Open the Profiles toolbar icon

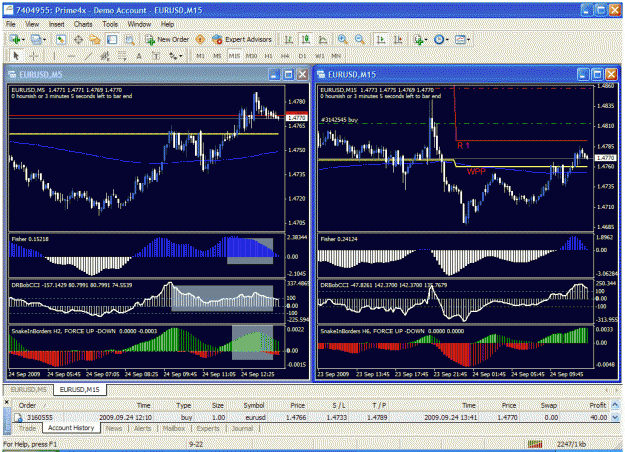click(36, 39)
